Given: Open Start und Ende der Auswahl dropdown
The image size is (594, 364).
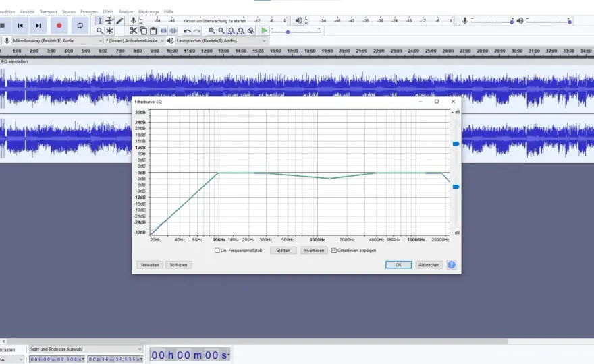Looking at the screenshot, I should coord(86,349).
